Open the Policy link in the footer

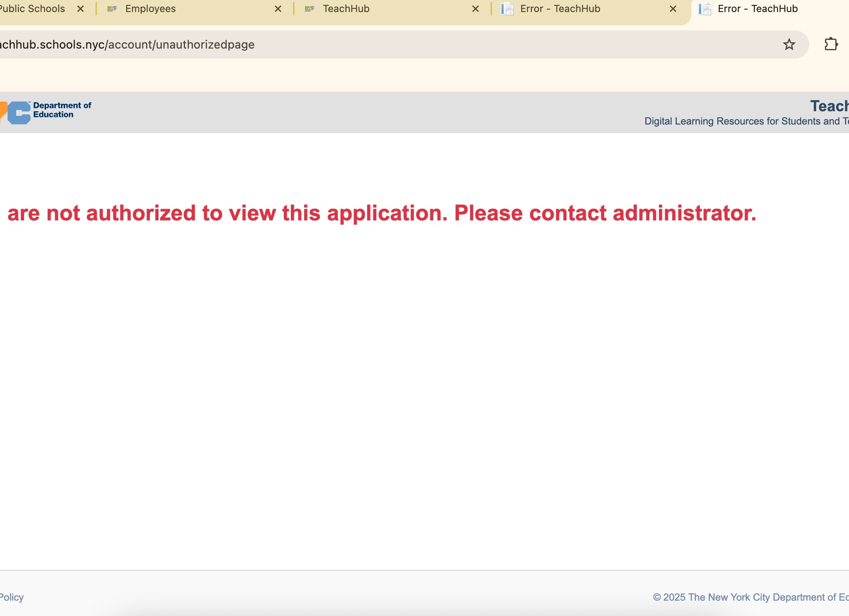tap(12, 597)
